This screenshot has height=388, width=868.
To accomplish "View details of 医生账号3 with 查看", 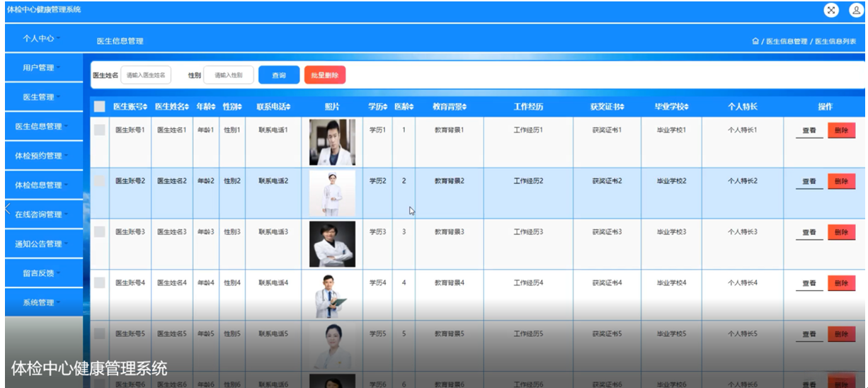I will point(809,232).
